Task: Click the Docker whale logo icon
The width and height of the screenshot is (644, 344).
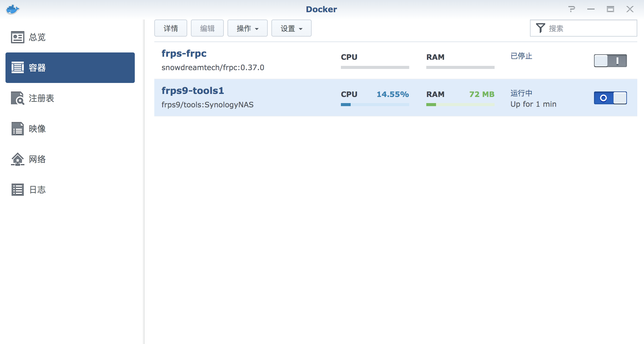Action: (x=13, y=9)
